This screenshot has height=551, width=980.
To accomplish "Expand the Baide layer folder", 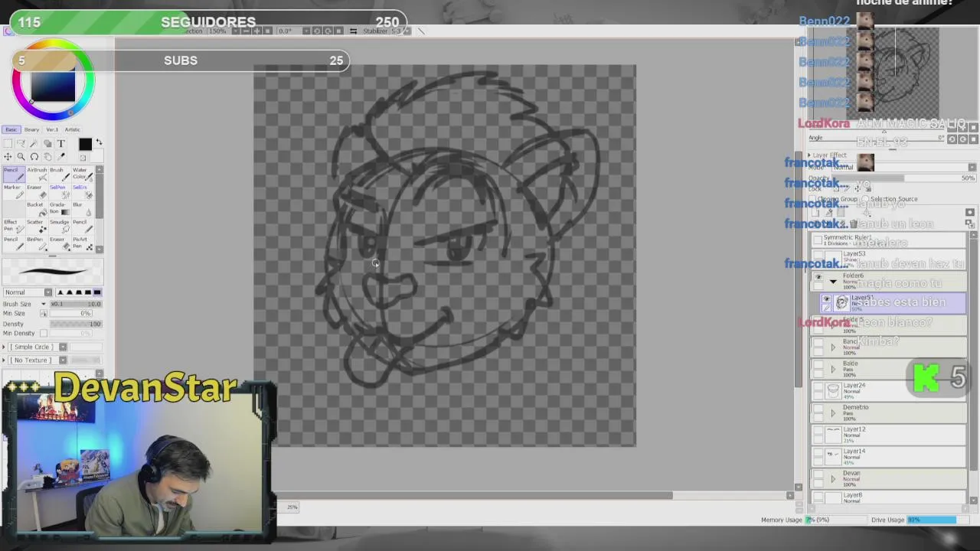I will pos(833,369).
